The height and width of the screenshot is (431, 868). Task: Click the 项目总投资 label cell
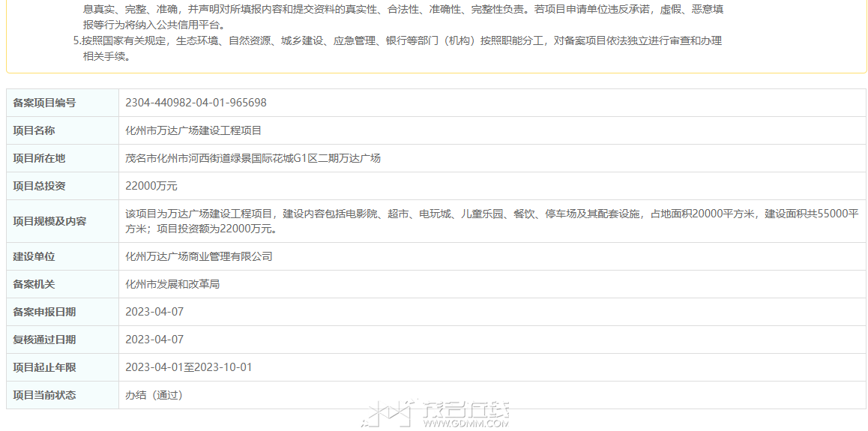pos(40,186)
